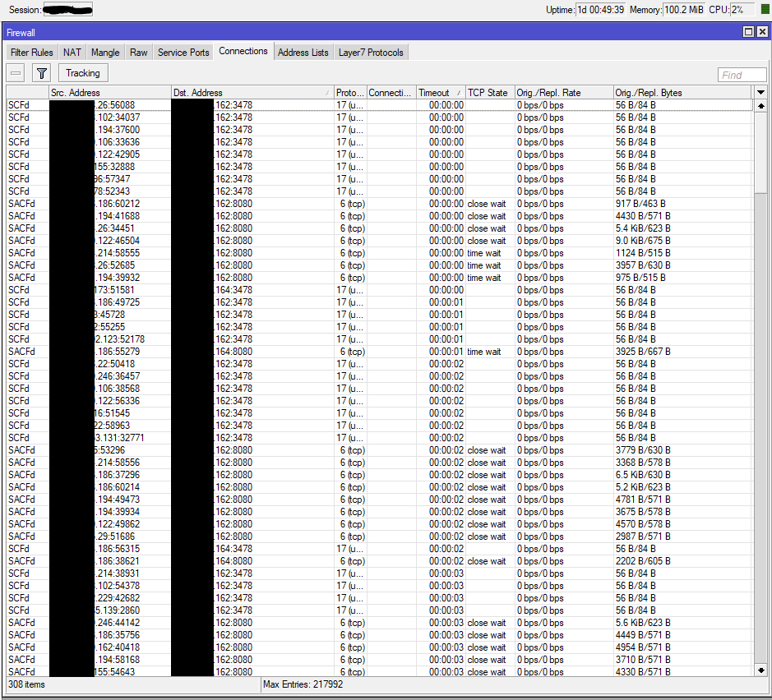The height and width of the screenshot is (700, 772).
Task: Click the Proto... column header
Action: 350,93
